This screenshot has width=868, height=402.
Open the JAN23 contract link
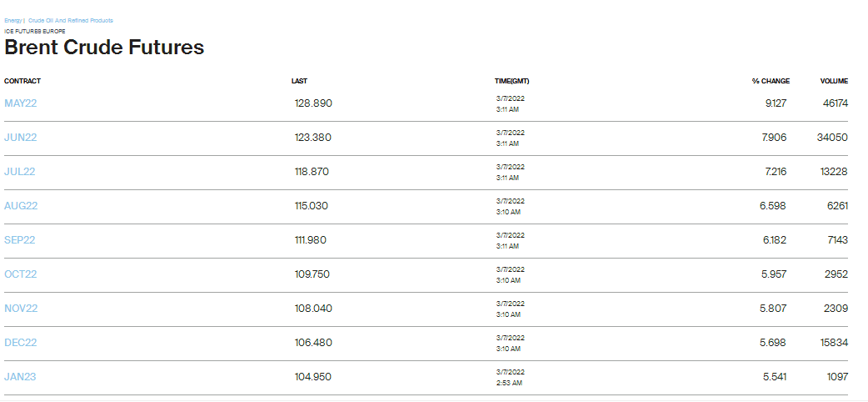(20, 377)
